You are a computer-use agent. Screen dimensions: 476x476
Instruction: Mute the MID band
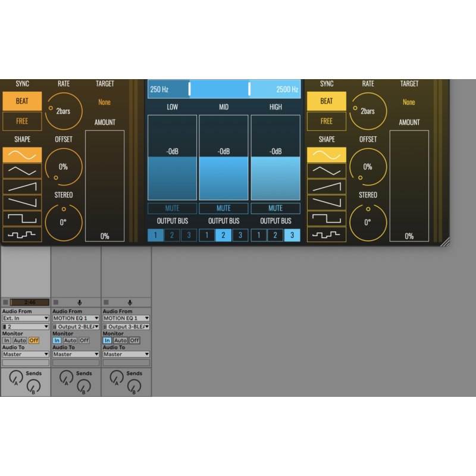[x=224, y=208]
